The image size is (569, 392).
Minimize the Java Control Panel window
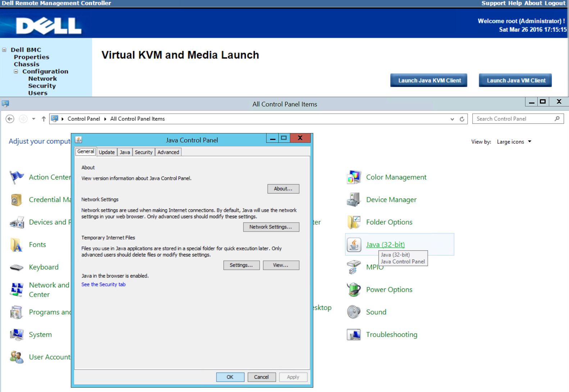click(273, 138)
